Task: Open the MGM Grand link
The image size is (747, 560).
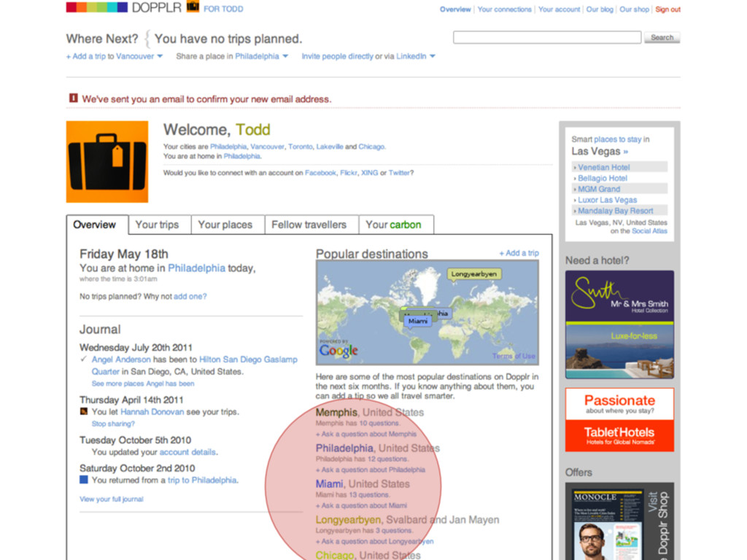Action: (x=599, y=189)
